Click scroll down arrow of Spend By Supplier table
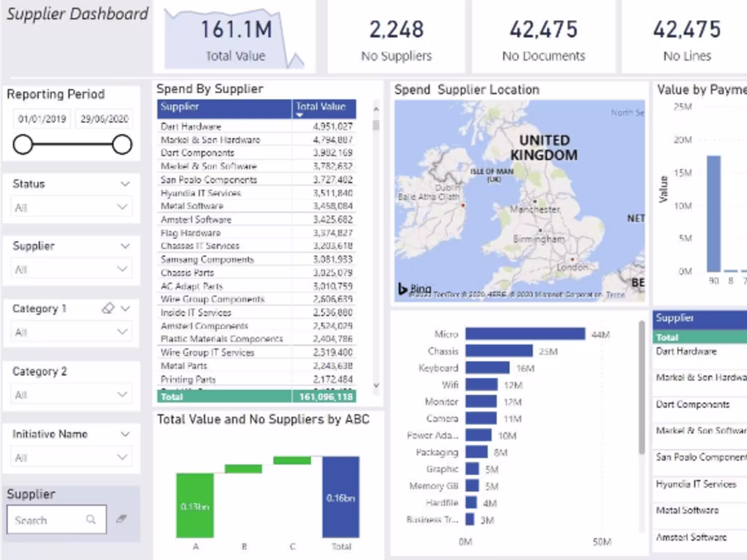The image size is (747, 560). tap(376, 385)
